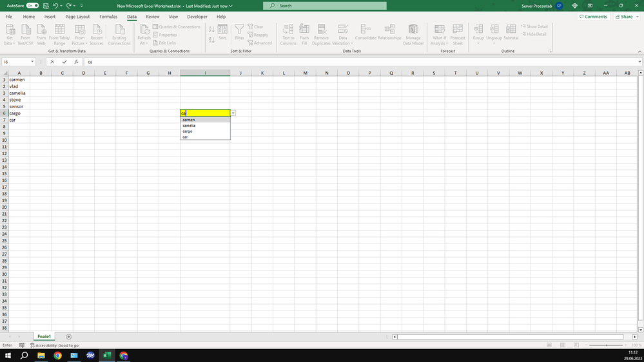Click the Group outline button
This screenshot has width=644, height=362.
(478, 35)
